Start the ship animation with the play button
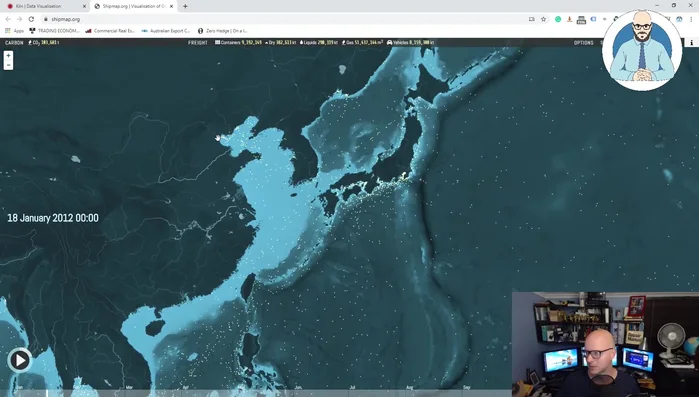Image resolution: width=699 pixels, height=397 pixels. [x=20, y=360]
